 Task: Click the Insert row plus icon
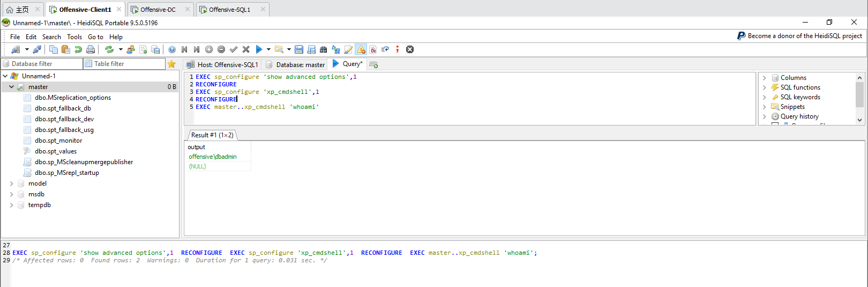click(209, 49)
